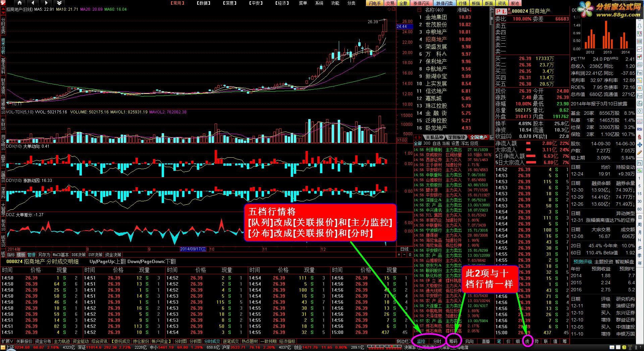The width and height of the screenshot is (644, 351).
Task: Click the red P icon beside stock code
Action: 498,11
